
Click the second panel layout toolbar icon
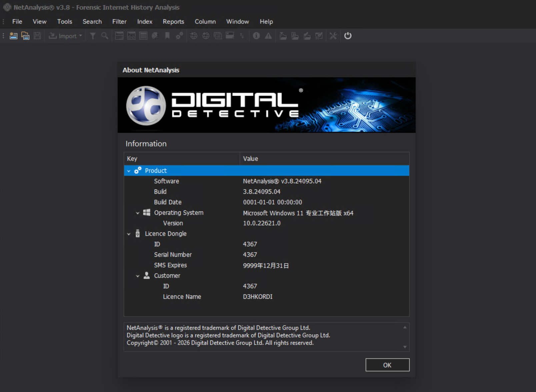pyautogui.click(x=131, y=36)
